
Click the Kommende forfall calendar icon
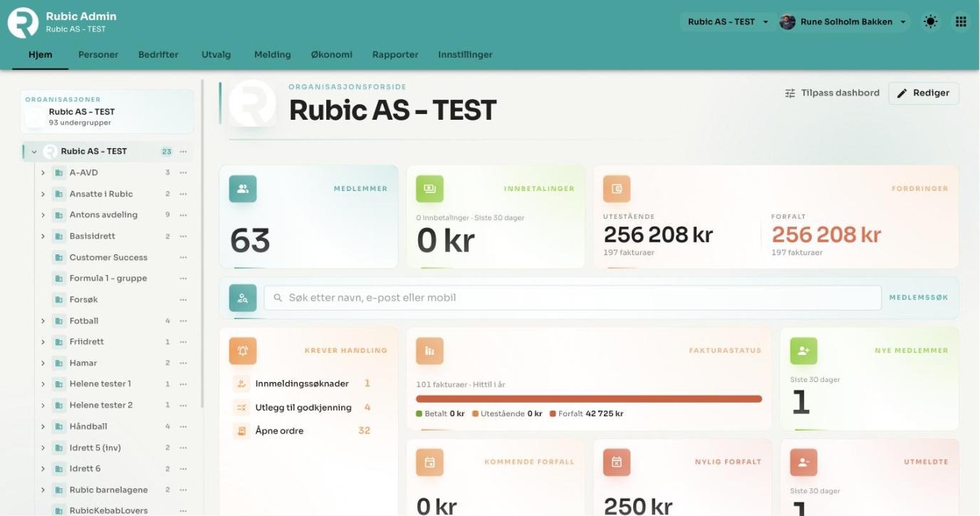(429, 463)
